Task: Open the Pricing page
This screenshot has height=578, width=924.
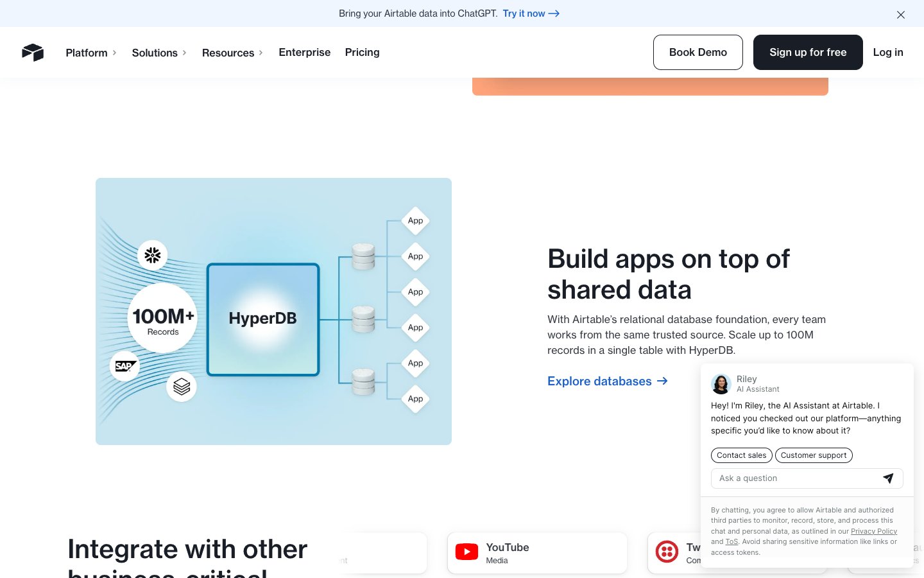Action: [x=362, y=53]
